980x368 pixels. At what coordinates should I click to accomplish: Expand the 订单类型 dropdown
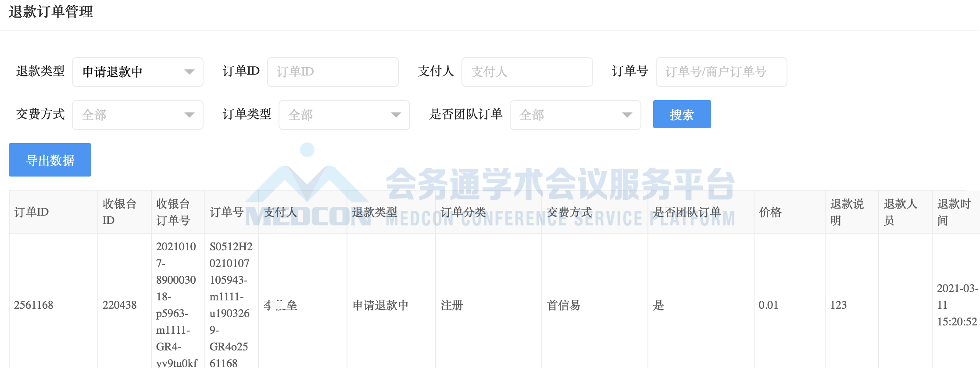tap(344, 115)
